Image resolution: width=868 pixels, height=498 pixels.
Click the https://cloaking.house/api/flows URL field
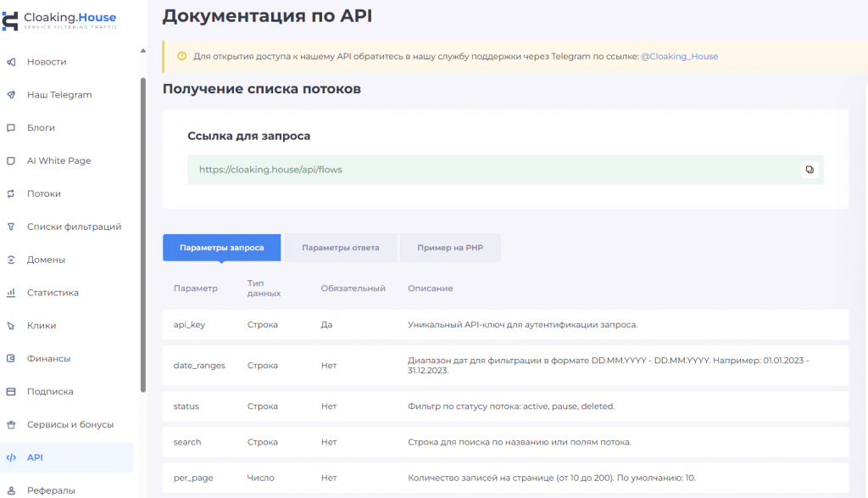coord(505,170)
